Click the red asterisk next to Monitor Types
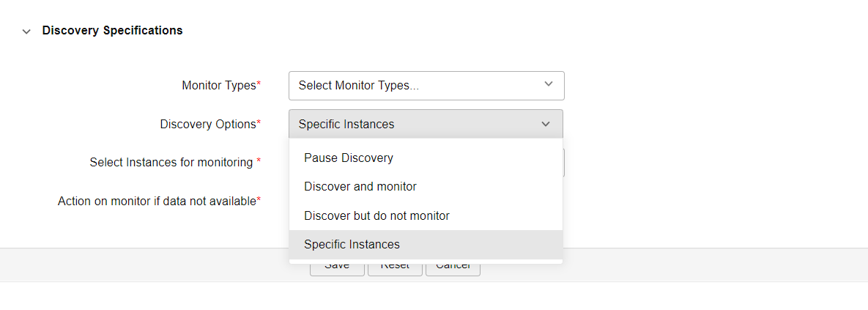Viewport: 868px width, 310px height. coord(259,85)
